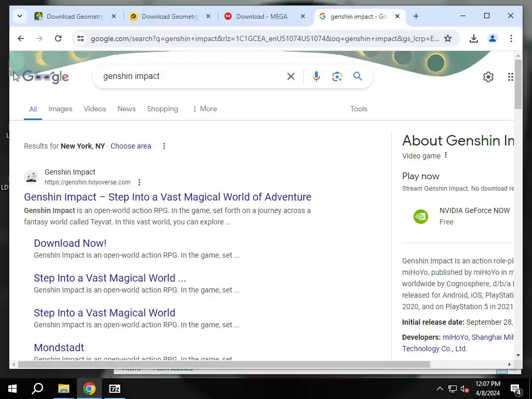Click the address bar URL
The width and height of the screenshot is (532, 399).
pyautogui.click(x=264, y=38)
